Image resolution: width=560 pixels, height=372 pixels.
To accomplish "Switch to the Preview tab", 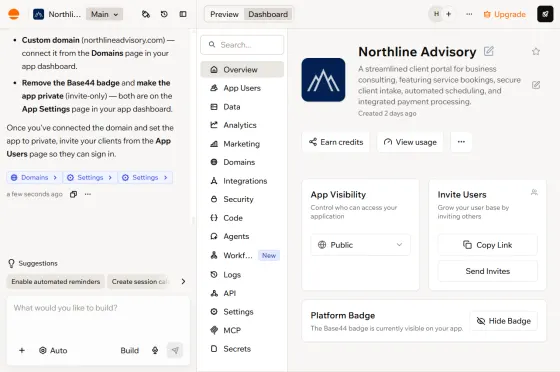I will (x=224, y=14).
